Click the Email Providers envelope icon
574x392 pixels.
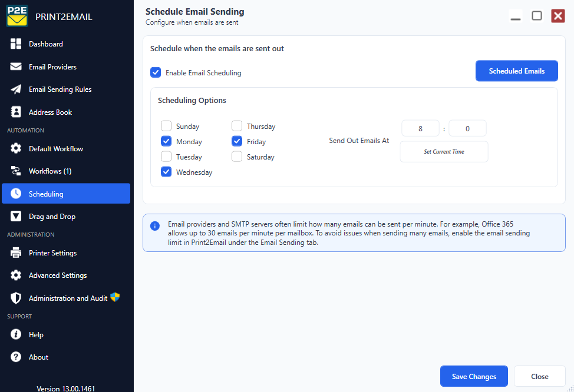(x=16, y=67)
